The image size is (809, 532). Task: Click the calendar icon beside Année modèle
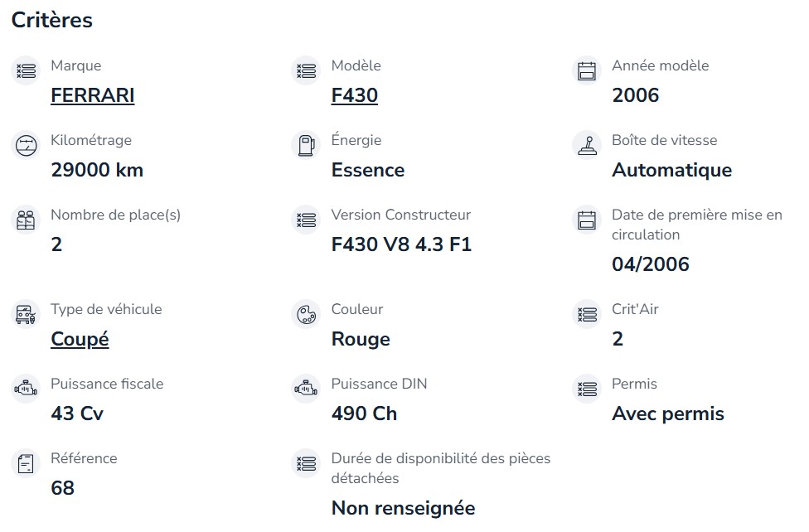click(587, 70)
